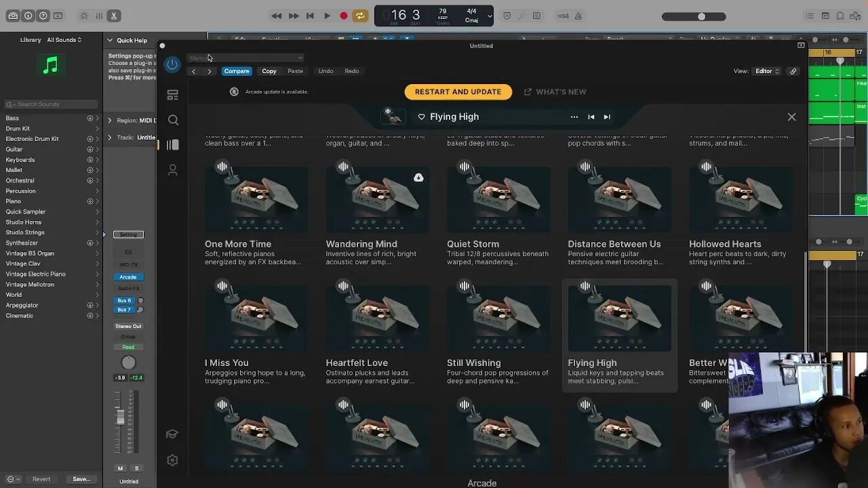Go to the previous plug-in setting
The image size is (868, 488).
click(193, 71)
